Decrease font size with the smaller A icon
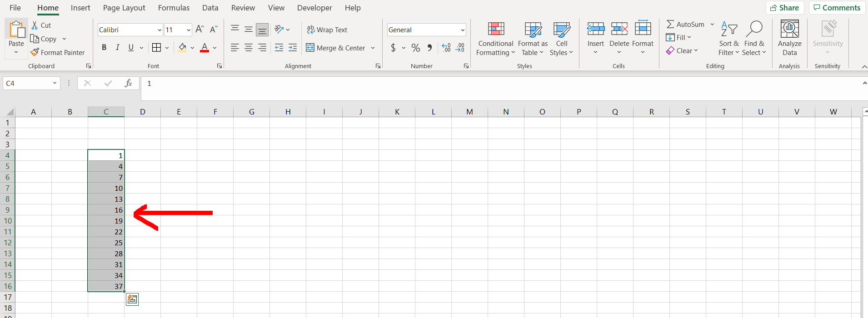This screenshot has height=318, width=868. tap(214, 30)
